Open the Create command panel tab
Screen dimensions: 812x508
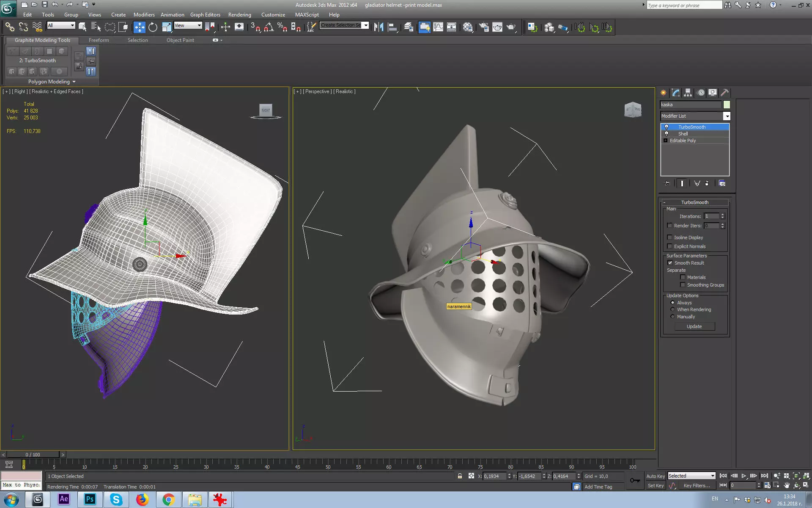(664, 93)
